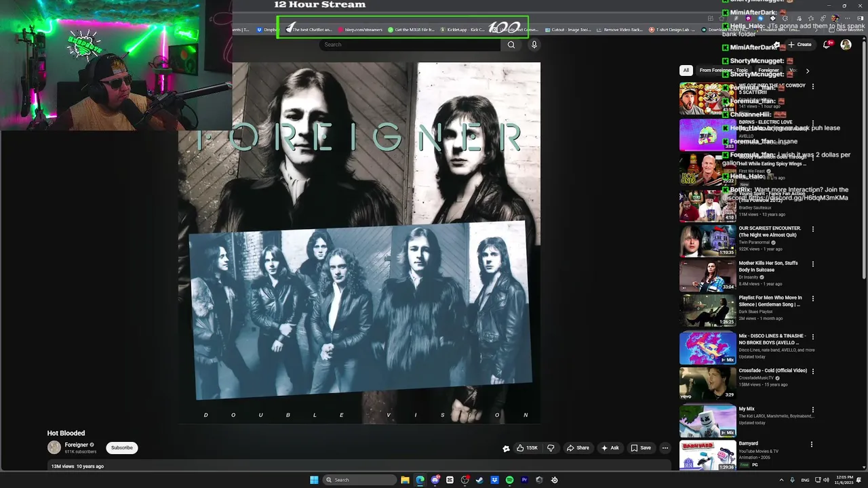Screen dimensions: 868x488
Task: Play the Crossfade - Cold official video
Action: (707, 383)
